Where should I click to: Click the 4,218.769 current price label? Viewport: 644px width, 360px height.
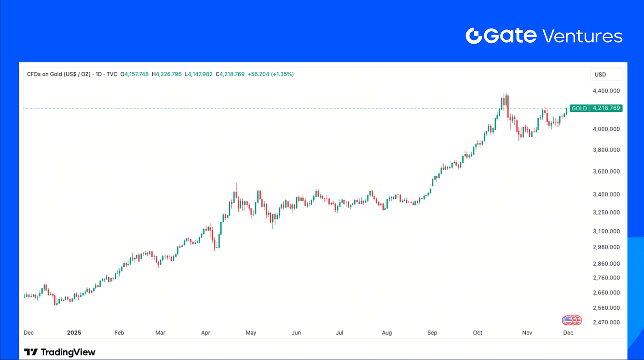point(606,108)
